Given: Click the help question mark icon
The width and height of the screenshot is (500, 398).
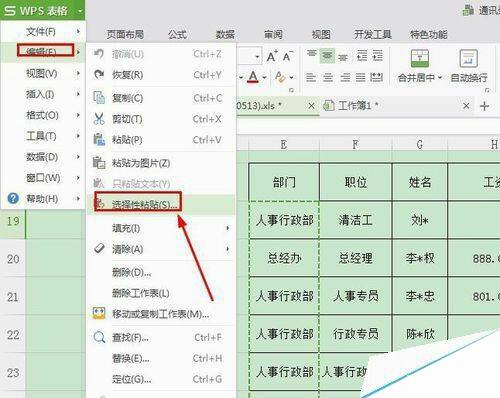Looking at the screenshot, I should click(x=13, y=198).
